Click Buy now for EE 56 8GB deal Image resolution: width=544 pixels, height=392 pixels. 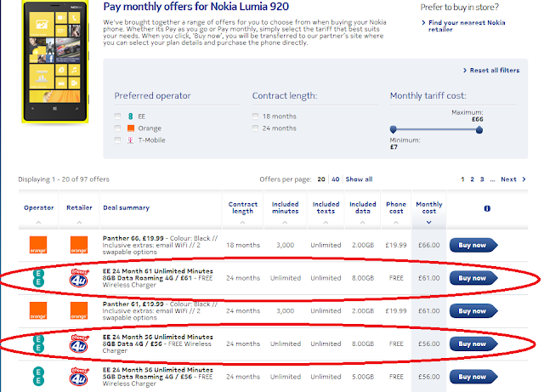473,344
